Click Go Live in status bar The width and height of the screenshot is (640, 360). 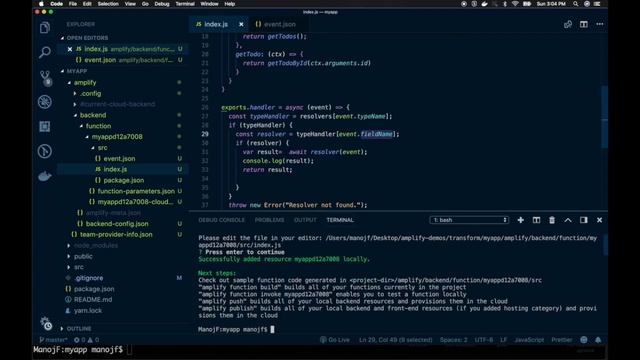pos(335,340)
